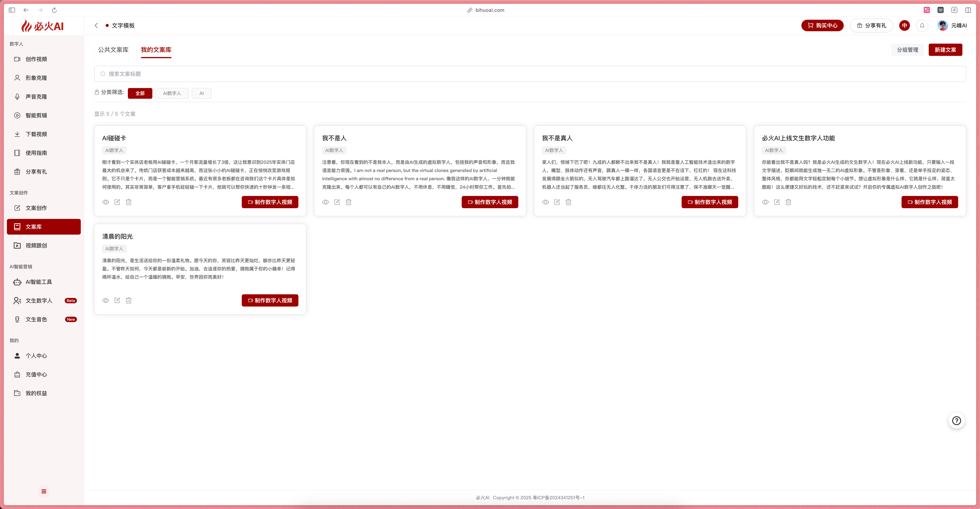This screenshot has width=980, height=509.
Task: Open 使用指南 in the sidebar
Action: (x=44, y=153)
